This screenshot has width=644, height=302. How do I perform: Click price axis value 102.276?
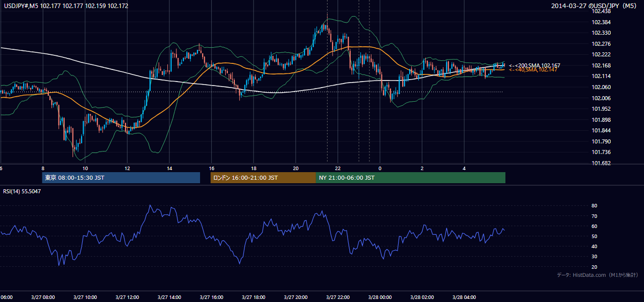click(x=601, y=44)
